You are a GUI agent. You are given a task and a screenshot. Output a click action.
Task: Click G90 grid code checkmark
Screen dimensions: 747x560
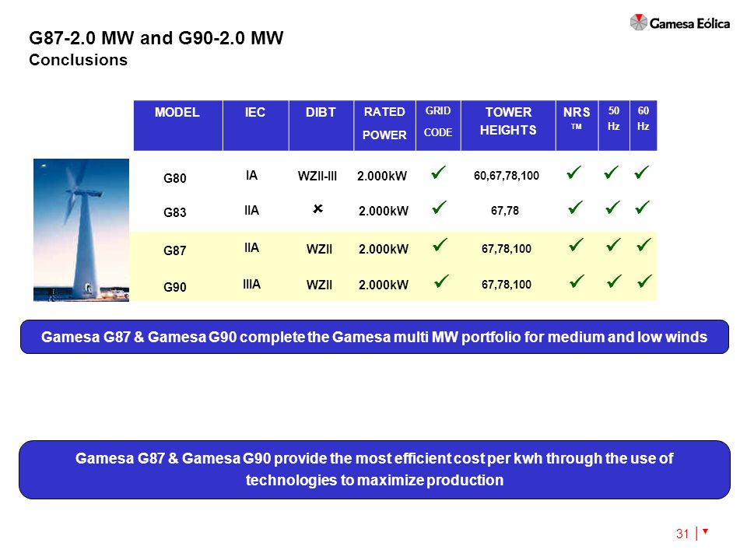pos(442,281)
